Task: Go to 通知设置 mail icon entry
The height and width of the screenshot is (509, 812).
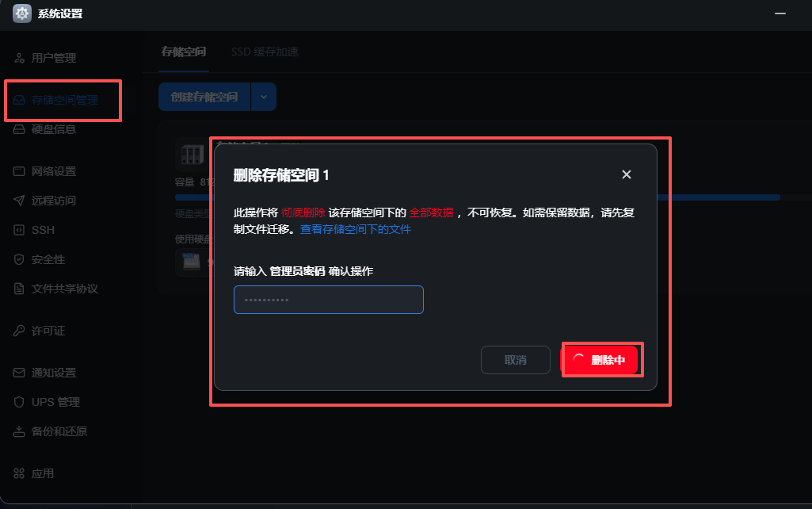Action: pos(46,373)
